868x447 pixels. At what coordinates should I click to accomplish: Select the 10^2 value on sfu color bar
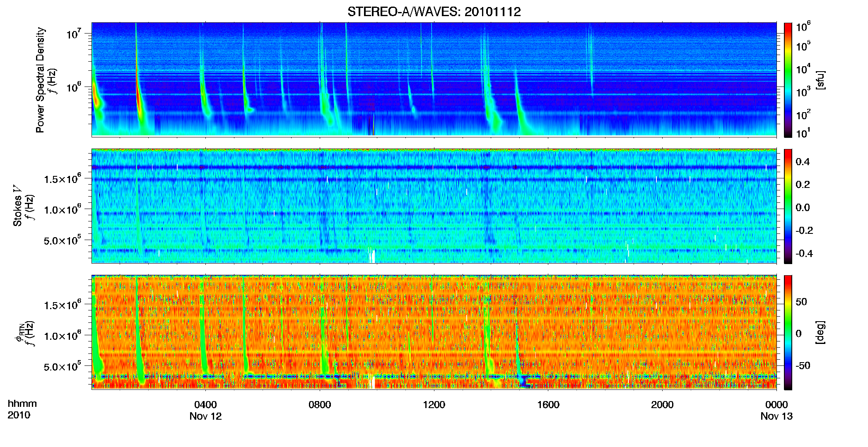pos(803,115)
